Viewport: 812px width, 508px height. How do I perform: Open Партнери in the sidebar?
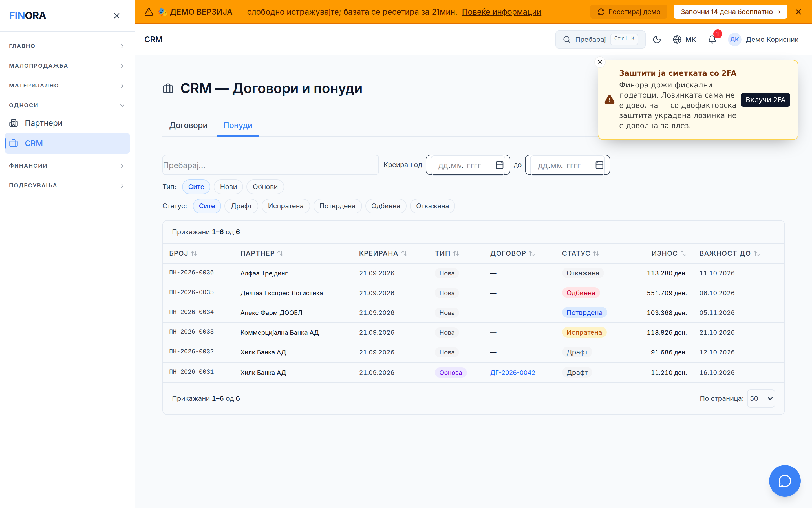click(67, 123)
